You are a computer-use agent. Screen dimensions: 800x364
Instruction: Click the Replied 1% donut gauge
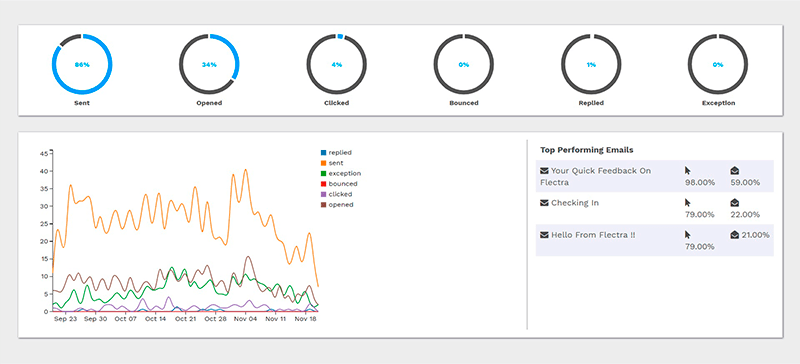pos(591,65)
